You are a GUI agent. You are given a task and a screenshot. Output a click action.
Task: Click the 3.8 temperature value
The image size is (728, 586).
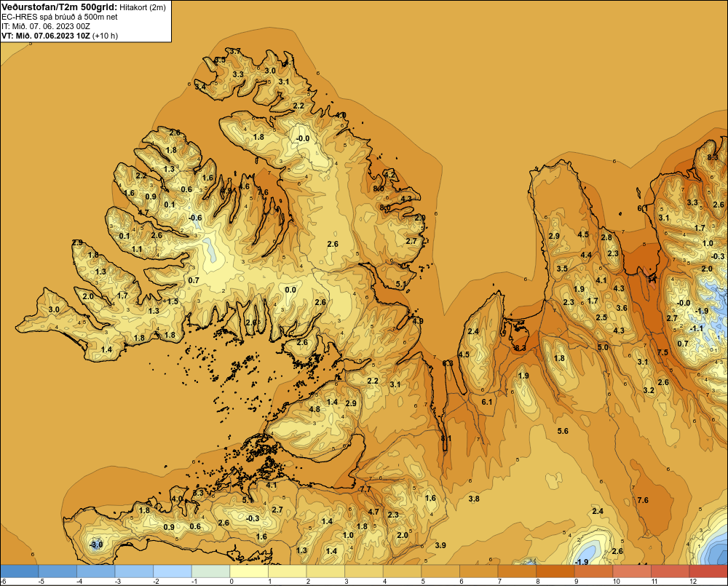click(474, 499)
